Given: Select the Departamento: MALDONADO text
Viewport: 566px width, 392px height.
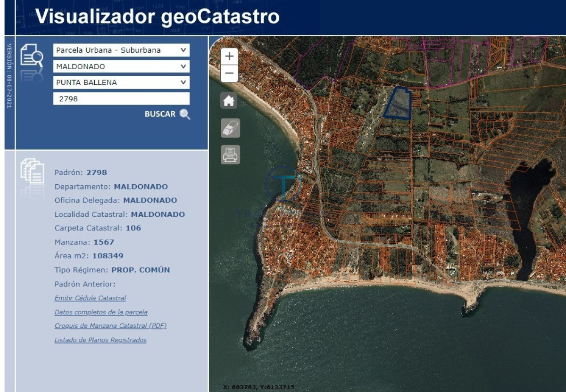Looking at the screenshot, I should pyautogui.click(x=111, y=187).
